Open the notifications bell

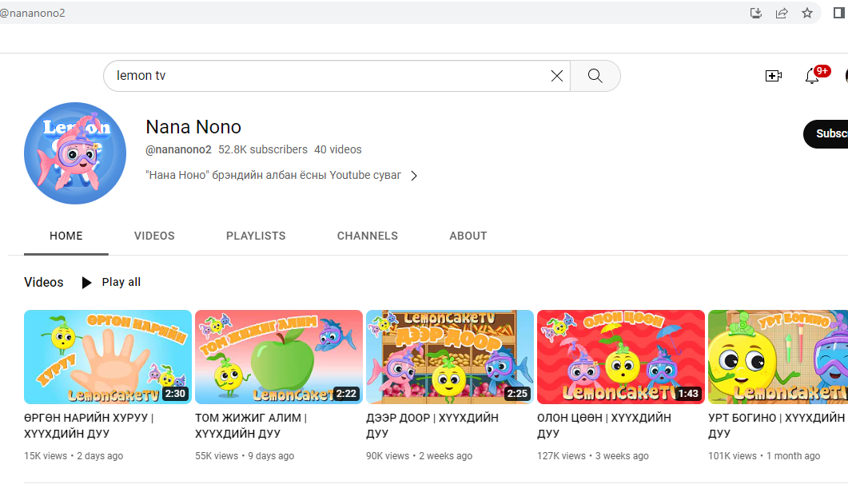(x=812, y=76)
